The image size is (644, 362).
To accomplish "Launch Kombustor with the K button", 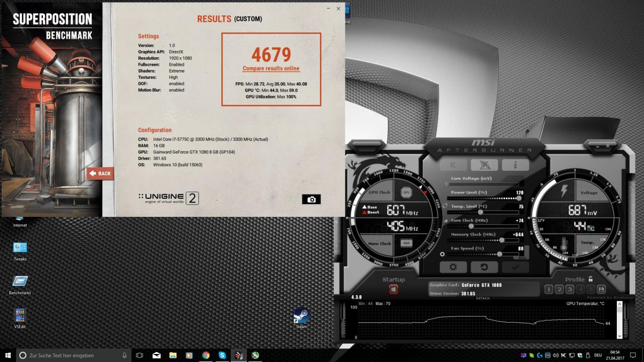I will coord(453,165).
